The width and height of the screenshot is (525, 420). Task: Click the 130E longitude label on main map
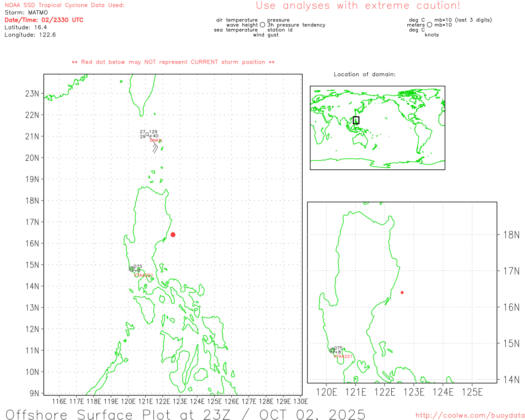tap(301, 401)
